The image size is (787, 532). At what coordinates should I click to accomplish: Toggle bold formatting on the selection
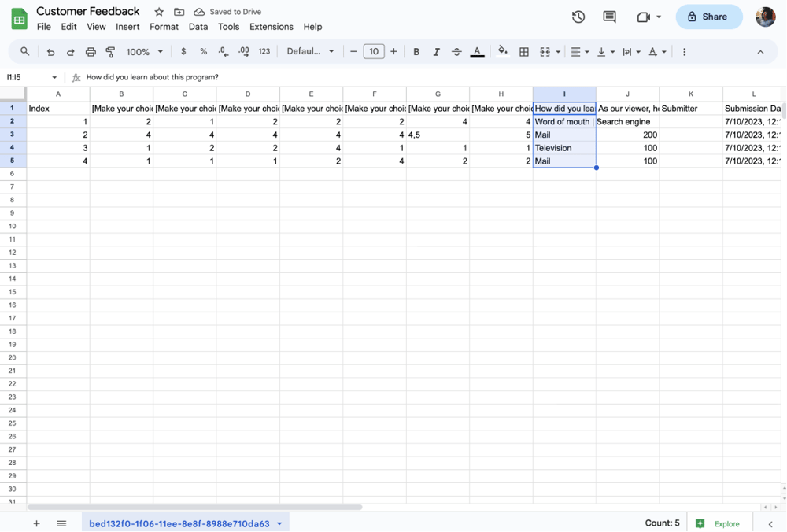416,51
